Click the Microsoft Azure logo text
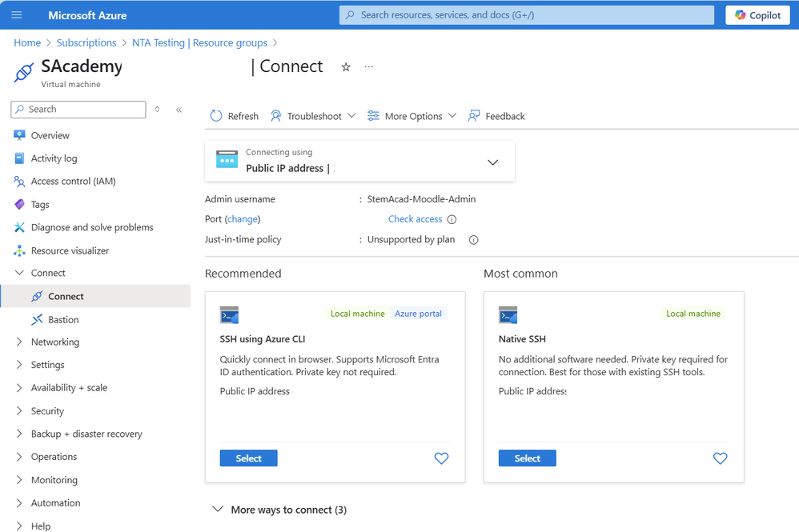The width and height of the screenshot is (799, 532). click(x=87, y=15)
